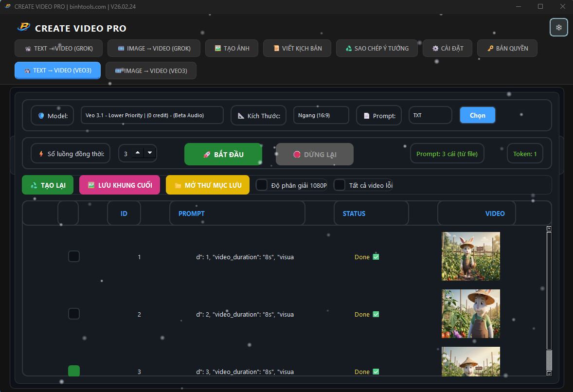This screenshot has width=573, height=392.
Task: Select the TEXT → VIDEO (GROK) tab
Action: (58, 48)
